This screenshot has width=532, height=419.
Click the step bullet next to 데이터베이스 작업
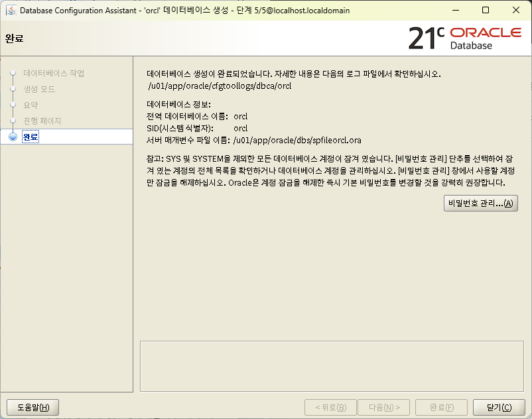(x=13, y=73)
